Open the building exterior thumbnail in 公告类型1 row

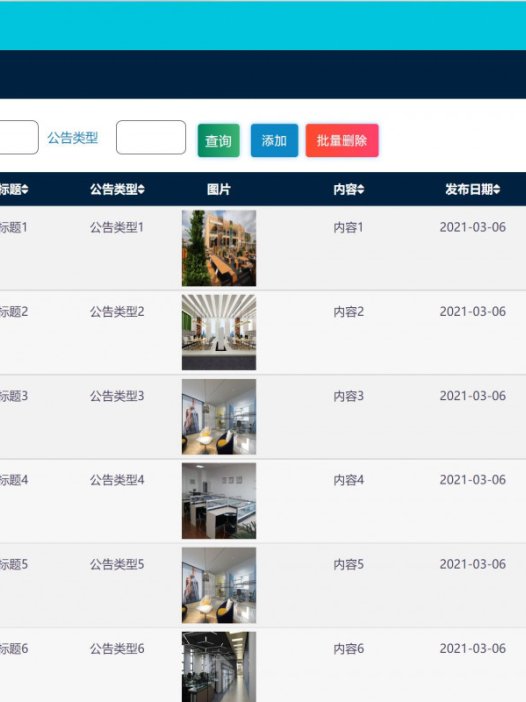pyautogui.click(x=219, y=248)
